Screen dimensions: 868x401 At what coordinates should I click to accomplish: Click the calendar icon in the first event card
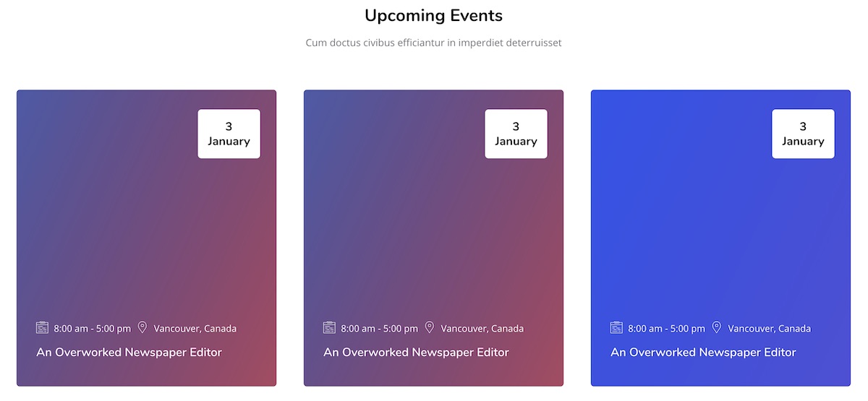[x=42, y=328]
